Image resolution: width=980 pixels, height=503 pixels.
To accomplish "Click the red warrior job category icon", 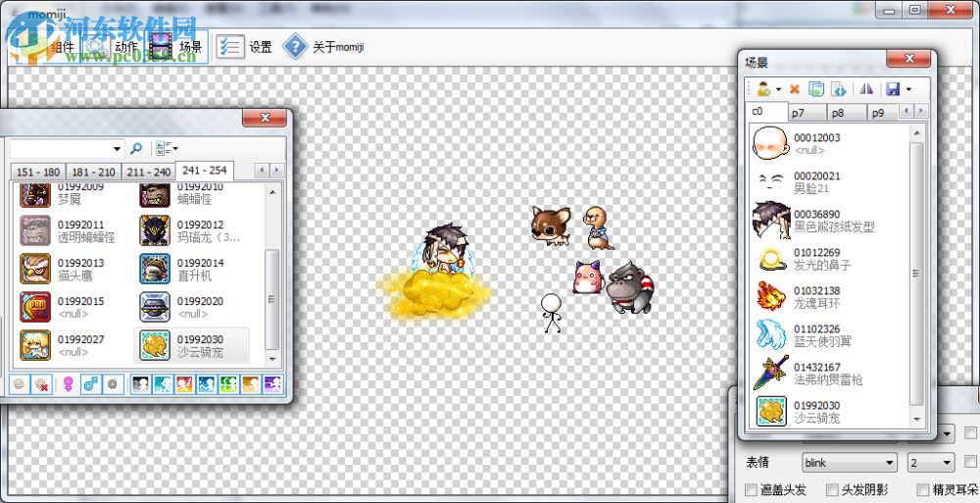I will click(x=184, y=384).
